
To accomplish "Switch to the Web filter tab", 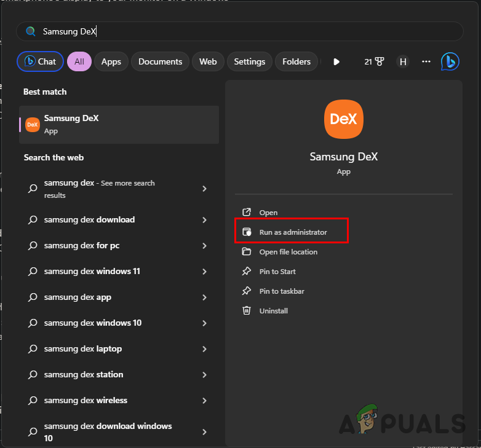I will coord(208,61).
